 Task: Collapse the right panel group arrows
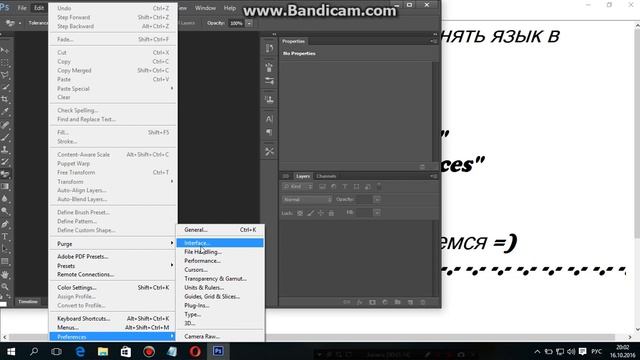[x=435, y=34]
